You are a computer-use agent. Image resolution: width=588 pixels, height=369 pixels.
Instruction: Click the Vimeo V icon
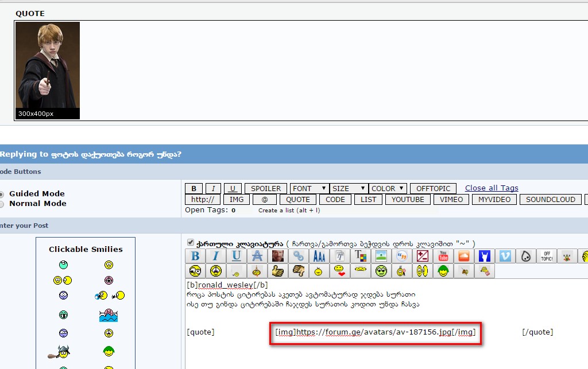tap(505, 257)
